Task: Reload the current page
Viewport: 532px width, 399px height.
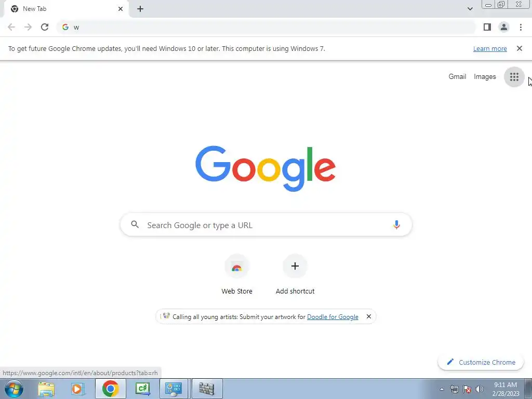Action: click(x=45, y=27)
